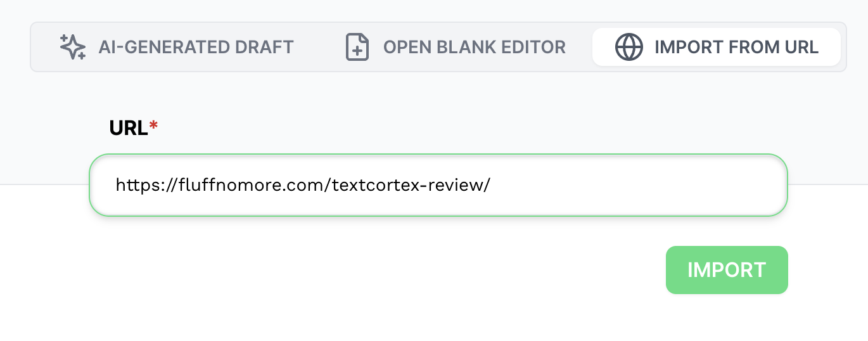
Task: Select the Import From URL tab
Action: click(717, 47)
